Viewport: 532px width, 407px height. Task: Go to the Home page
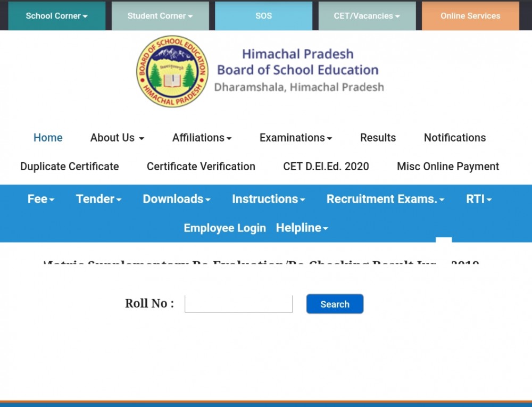(48, 138)
